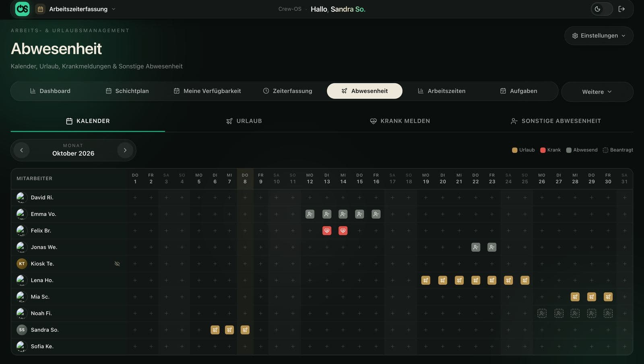
Task: Open Lena Ho. vacation icon on 25
Action: [525, 280]
